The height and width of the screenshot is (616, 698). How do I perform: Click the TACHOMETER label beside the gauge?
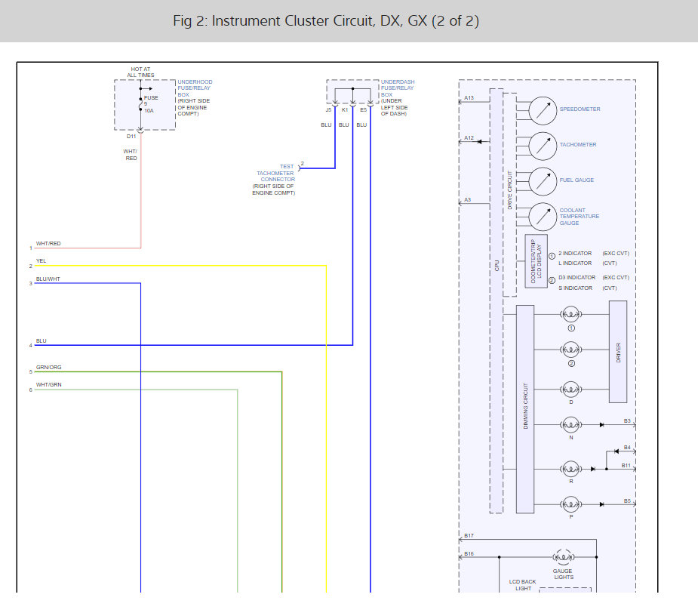578,145
